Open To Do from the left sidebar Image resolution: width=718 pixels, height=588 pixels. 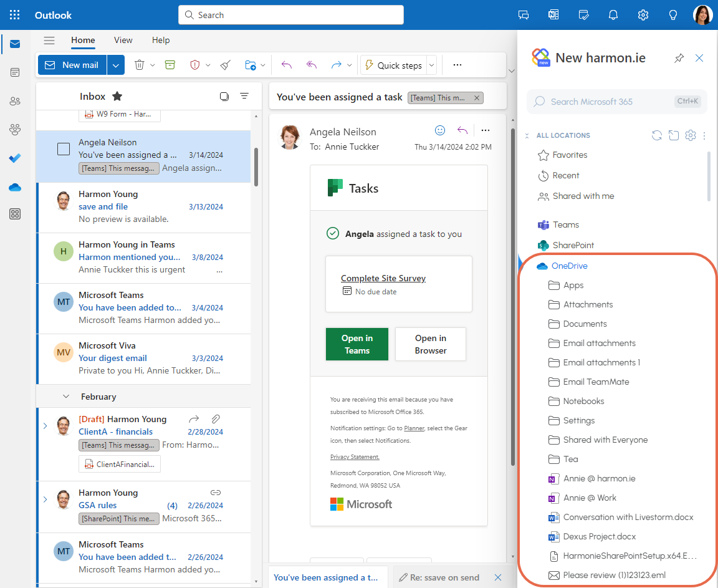[14, 158]
